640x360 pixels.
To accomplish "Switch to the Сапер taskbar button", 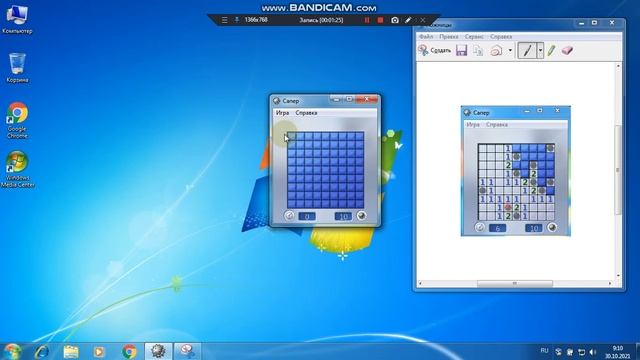I will [x=158, y=351].
